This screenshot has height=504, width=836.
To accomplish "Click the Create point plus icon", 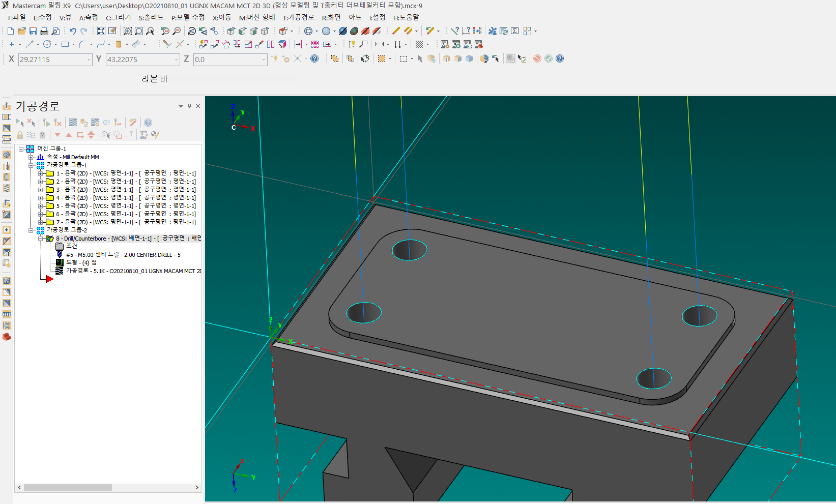I will 12,44.
